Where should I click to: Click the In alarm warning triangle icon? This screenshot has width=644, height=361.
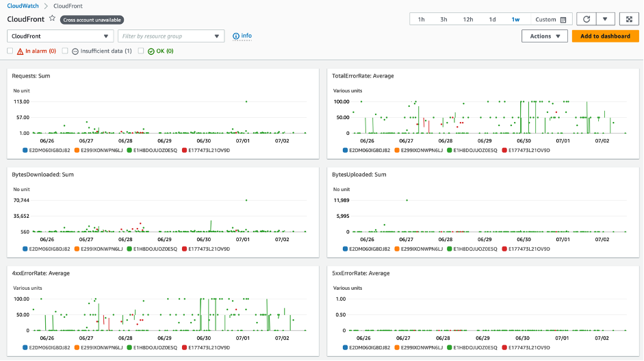(20, 51)
